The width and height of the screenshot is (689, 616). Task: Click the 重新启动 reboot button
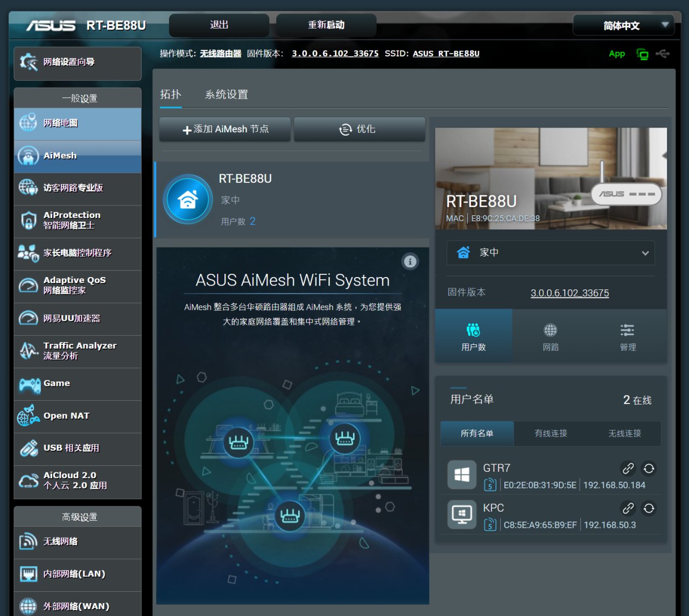(x=326, y=25)
